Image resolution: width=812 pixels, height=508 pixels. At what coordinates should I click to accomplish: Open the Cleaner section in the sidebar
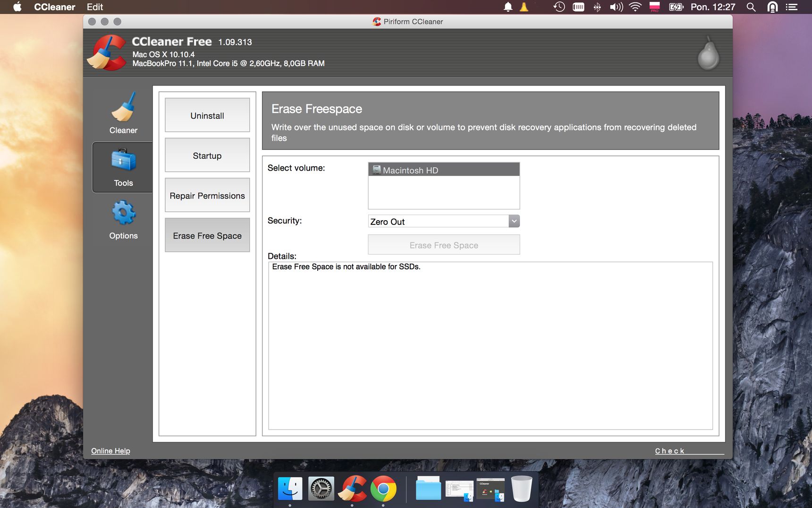[x=123, y=113]
